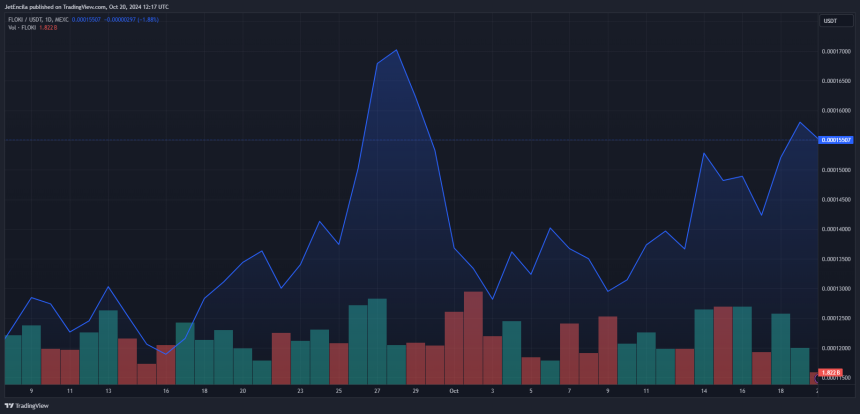Select the Vol · FLOKI indicator label
The image size is (860, 414).
[23, 27]
